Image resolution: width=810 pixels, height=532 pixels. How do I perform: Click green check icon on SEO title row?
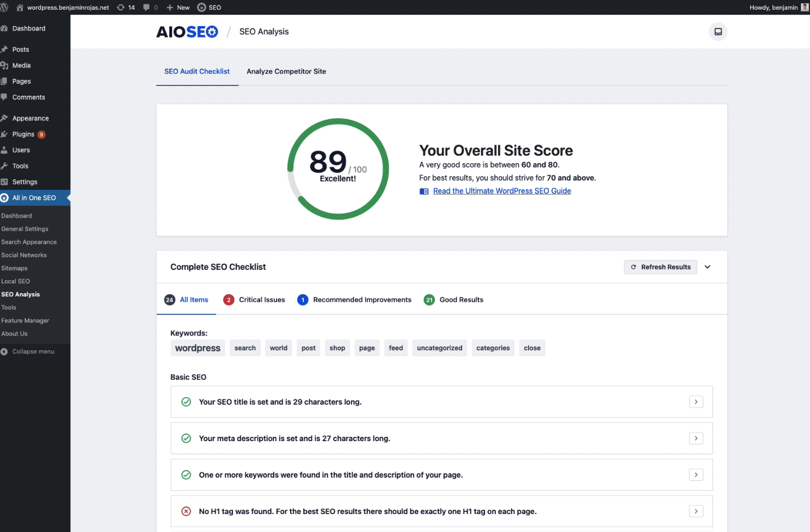pos(186,402)
